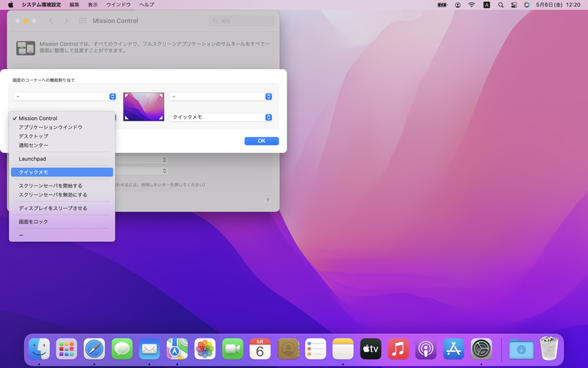
Task: Open Siri from the menu bar
Action: pyautogui.click(x=527, y=5)
